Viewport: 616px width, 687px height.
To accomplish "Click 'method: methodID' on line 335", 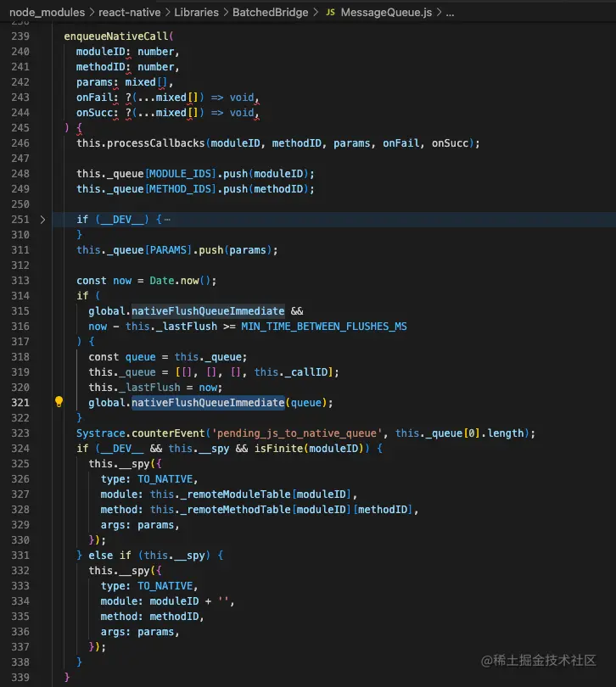I will pos(149,617).
